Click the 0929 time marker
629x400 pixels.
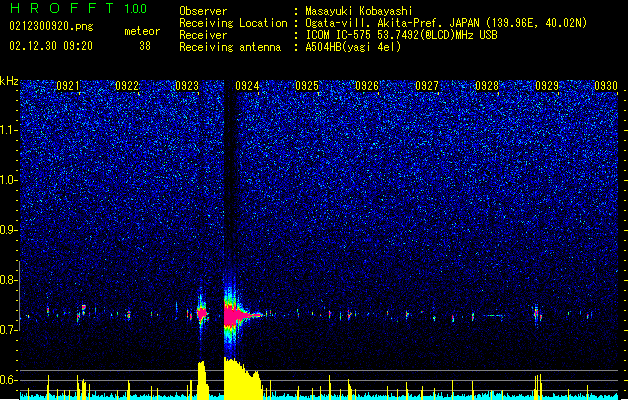[547, 86]
